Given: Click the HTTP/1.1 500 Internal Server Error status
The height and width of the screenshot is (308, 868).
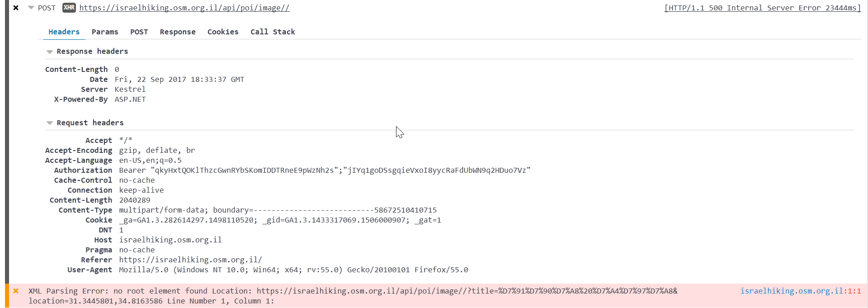Looking at the screenshot, I should point(763,8).
